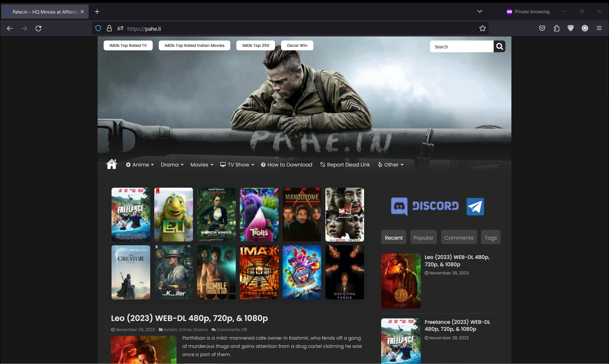The width and height of the screenshot is (609, 364).
Task: Expand the Movies dropdown menu
Action: 202,165
